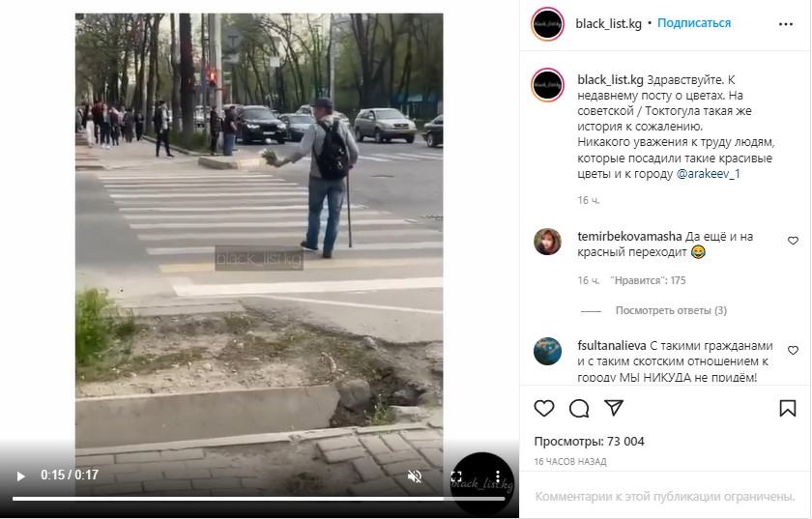Open temirbekovamasha's profile name
The height and width of the screenshot is (519, 812).
click(629, 236)
